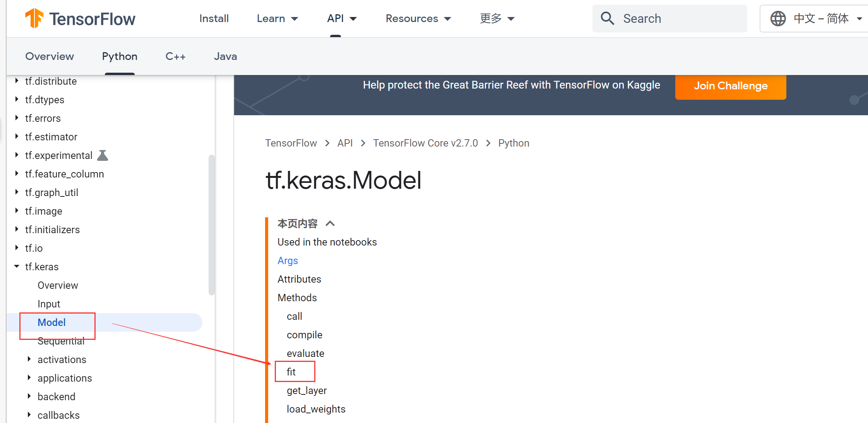Jump to Used in the notebooks
The width and height of the screenshot is (868, 423).
click(327, 242)
